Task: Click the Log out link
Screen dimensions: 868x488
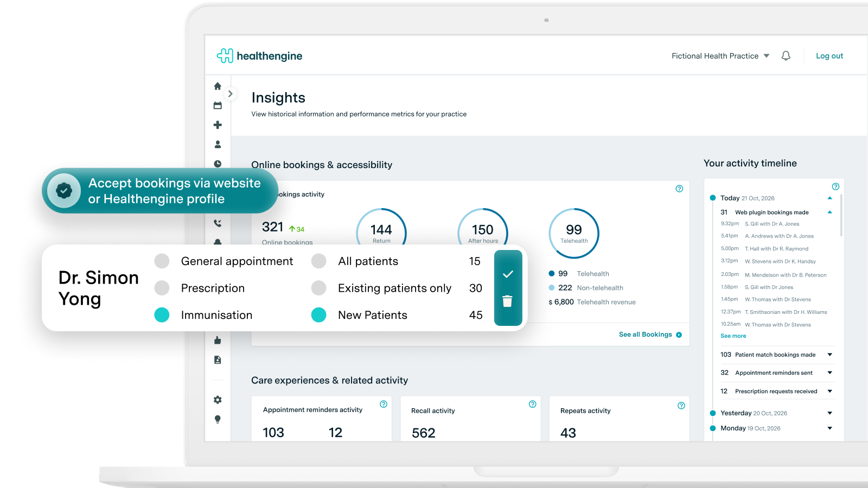Action: pyautogui.click(x=829, y=56)
